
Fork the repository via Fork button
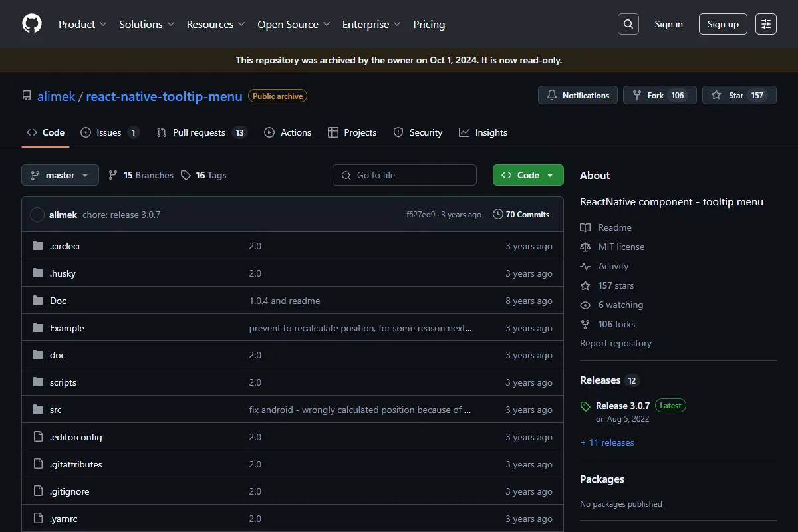[660, 95]
